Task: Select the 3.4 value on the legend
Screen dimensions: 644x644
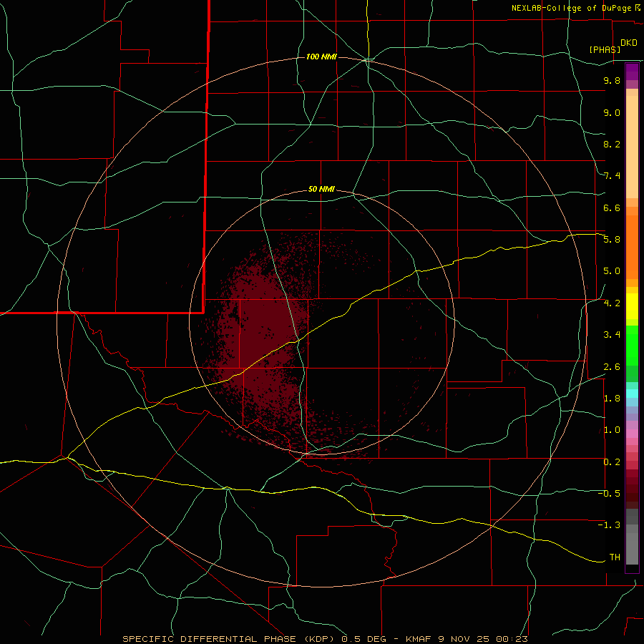Action: point(612,335)
